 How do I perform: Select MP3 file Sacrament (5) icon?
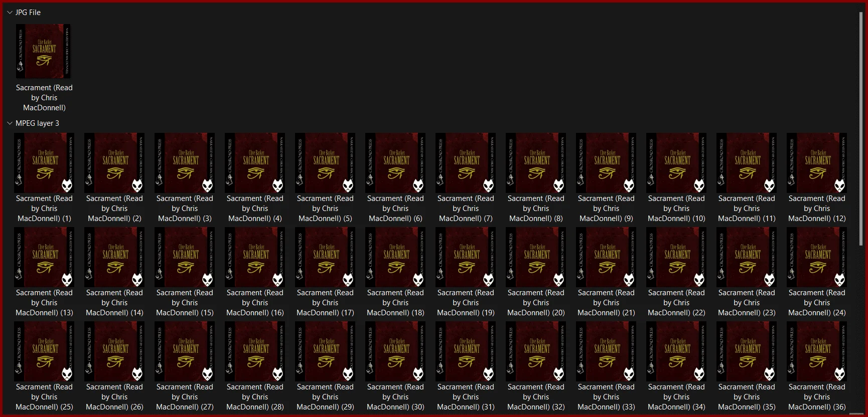[x=325, y=163]
